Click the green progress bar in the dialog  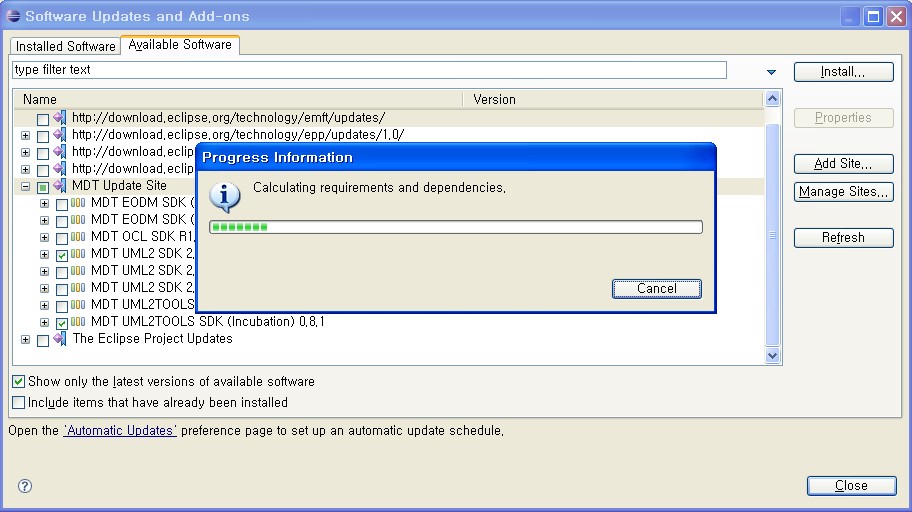point(456,227)
